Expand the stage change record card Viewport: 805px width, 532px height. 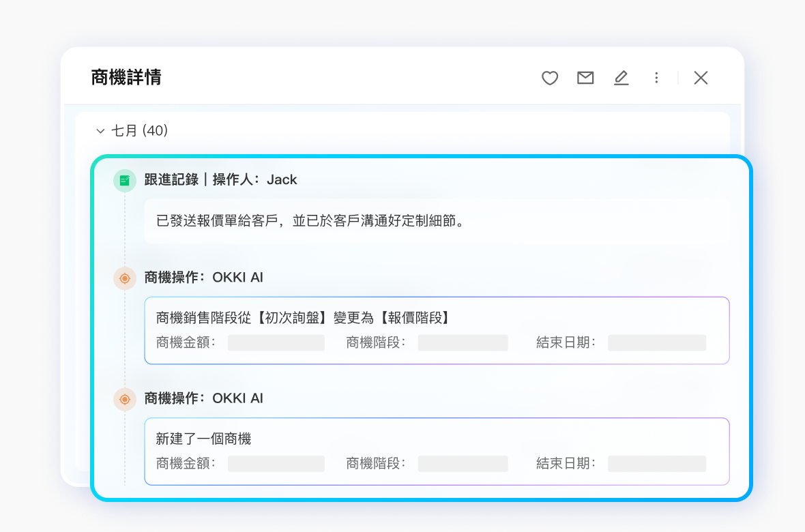coord(437,331)
